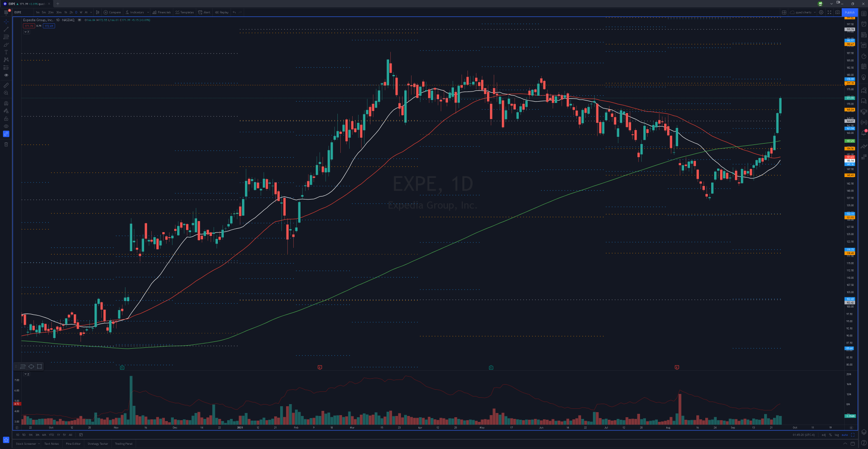Open the help question mark icon

click(x=864, y=443)
